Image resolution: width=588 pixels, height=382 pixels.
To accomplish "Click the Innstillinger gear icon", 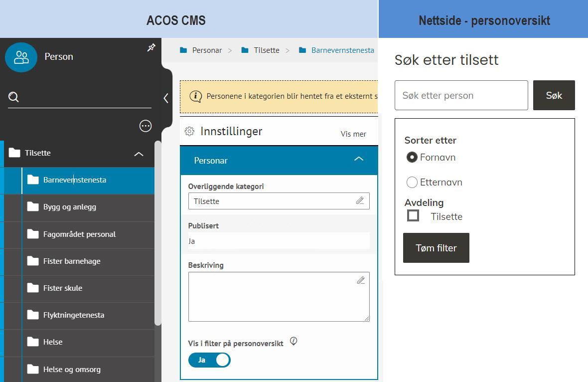I will pyautogui.click(x=189, y=131).
